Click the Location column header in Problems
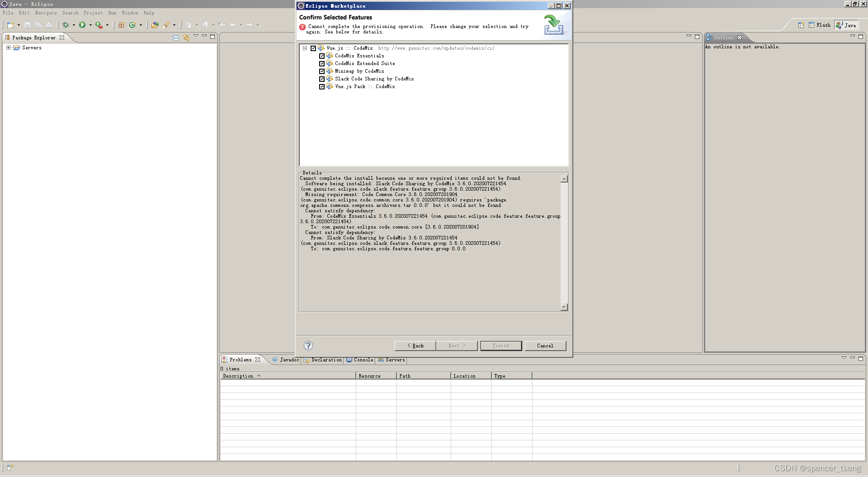The width and height of the screenshot is (868, 477). [x=471, y=376]
